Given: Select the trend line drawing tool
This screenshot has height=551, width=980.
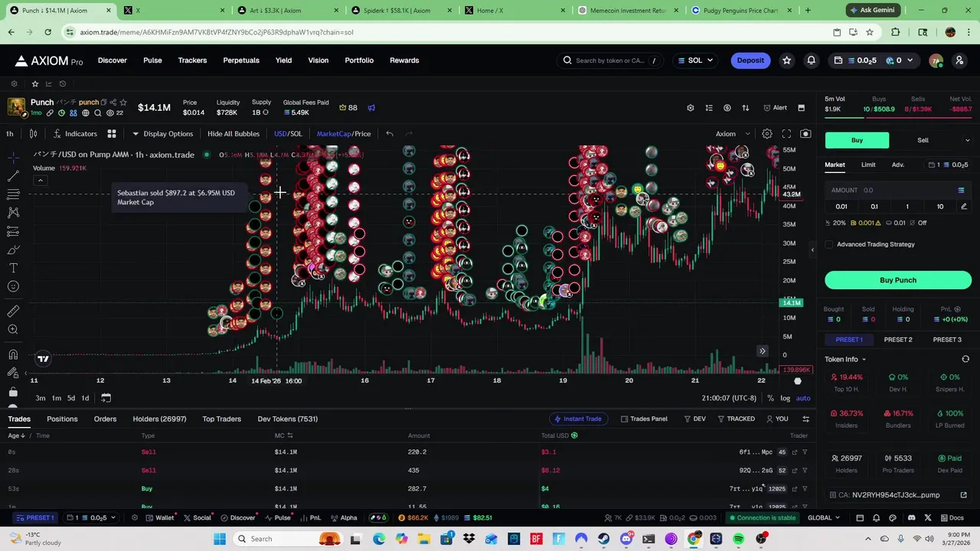Looking at the screenshot, I should (13, 175).
